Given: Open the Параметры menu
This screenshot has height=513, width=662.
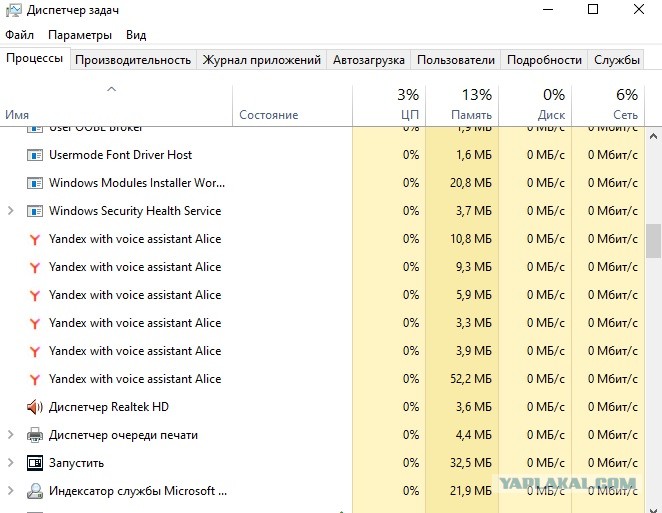Looking at the screenshot, I should (80, 35).
